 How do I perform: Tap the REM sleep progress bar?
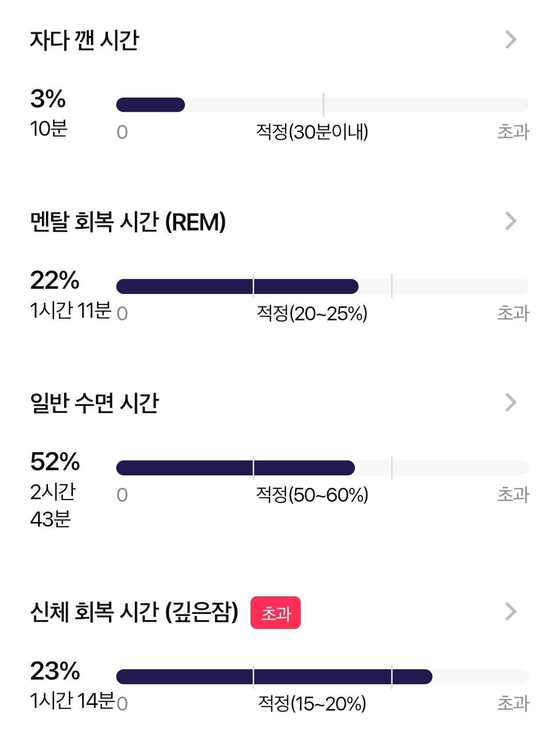[322, 286]
